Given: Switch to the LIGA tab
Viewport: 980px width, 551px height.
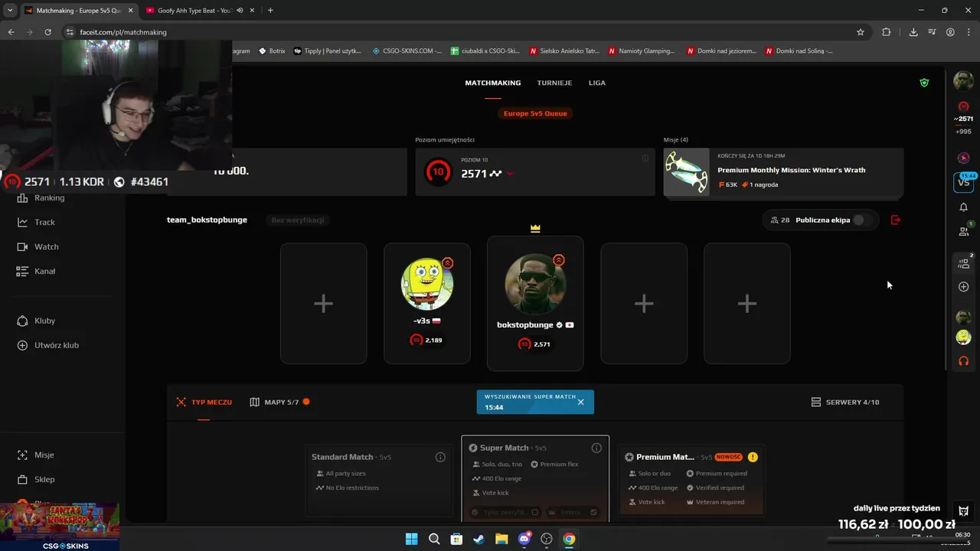Looking at the screenshot, I should coord(597,83).
